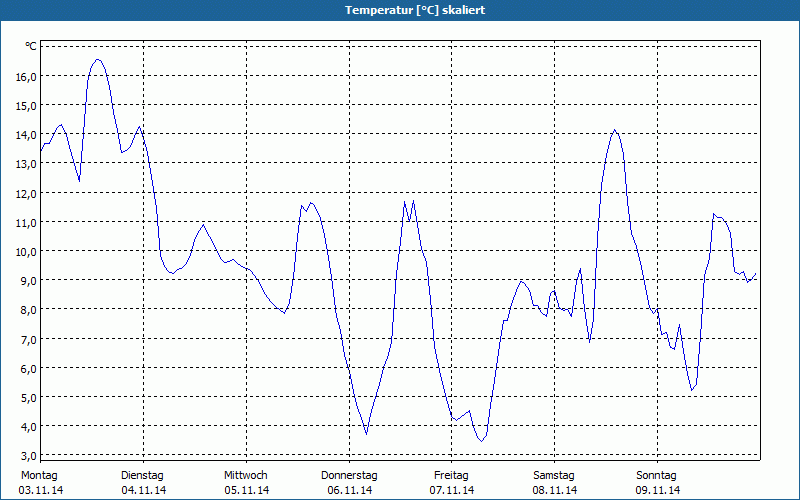Click the Mittwoch 05.11.14 axis label
Image resolution: width=800 pixels, height=500 pixels.
coord(246,482)
